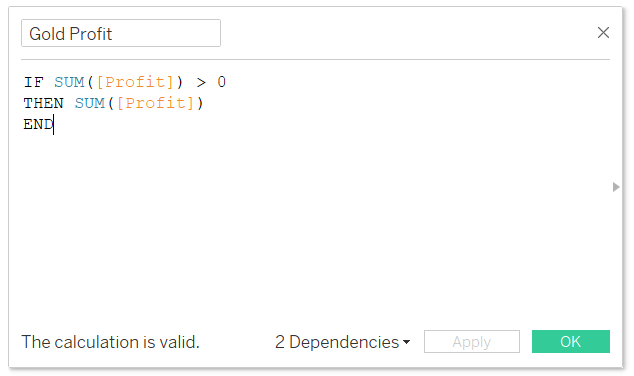Screen dimensions: 634x376
Task: Close the calculation editor with X
Action: coord(603,33)
